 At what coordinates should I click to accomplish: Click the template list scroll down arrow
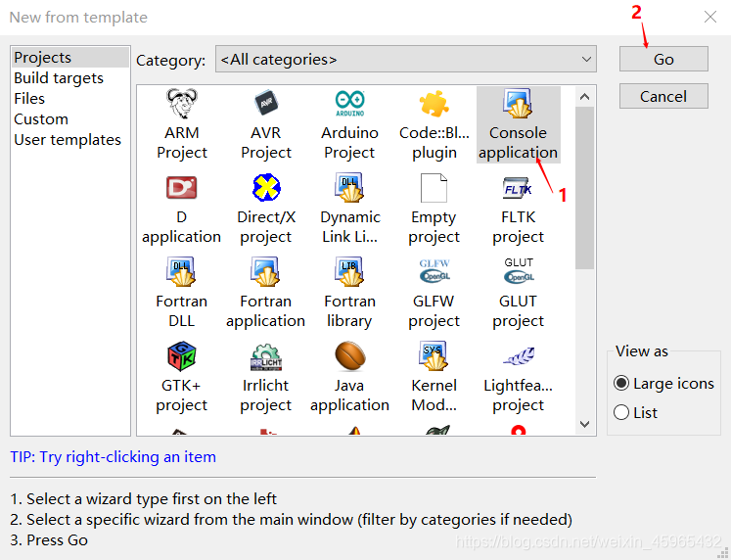coord(584,424)
